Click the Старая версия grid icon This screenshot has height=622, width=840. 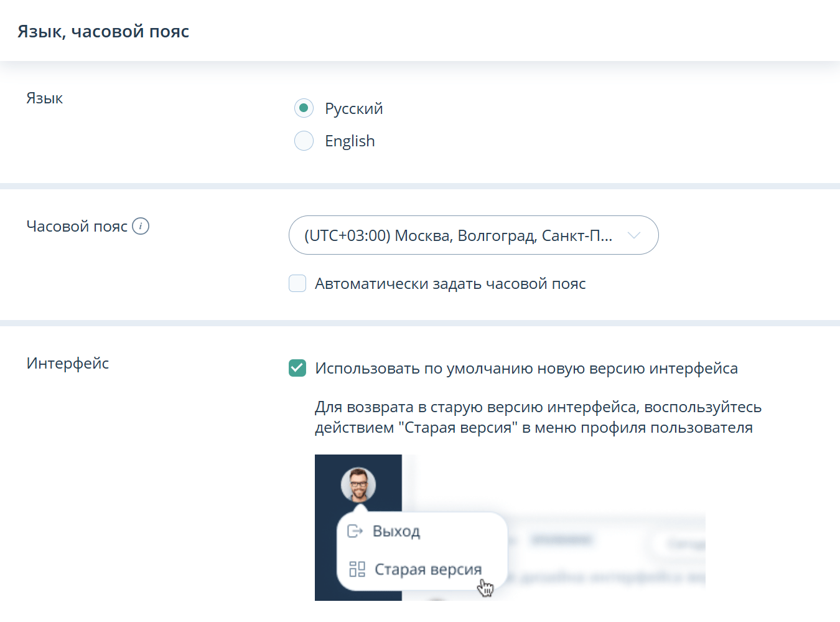(357, 569)
